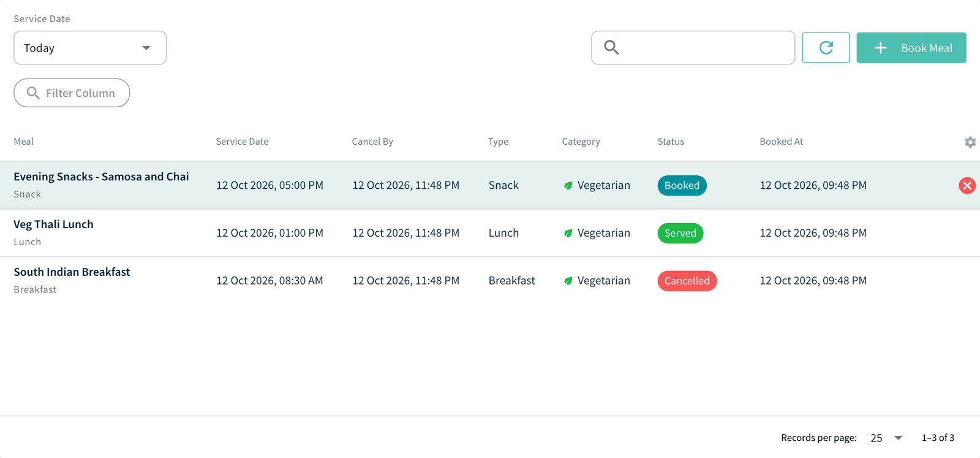Screen dimensions: 980x458
Task: Click the Snack type cell
Action: (x=503, y=185)
